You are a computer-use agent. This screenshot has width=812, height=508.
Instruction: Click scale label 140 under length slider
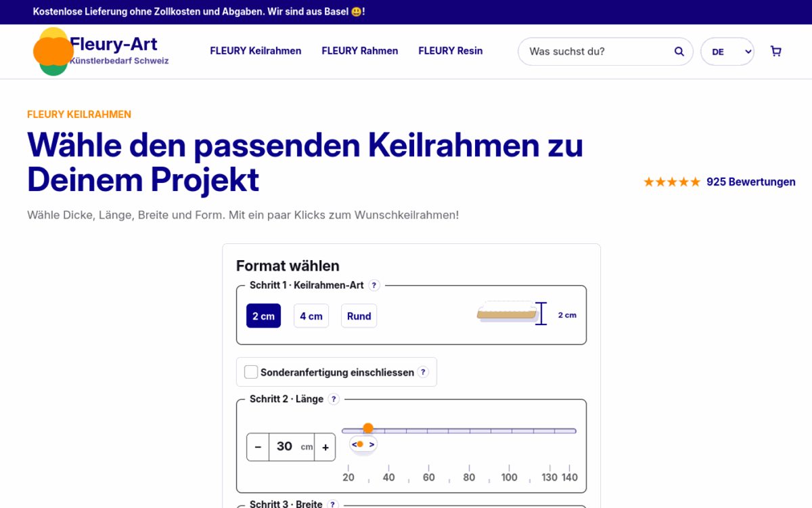coord(570,478)
